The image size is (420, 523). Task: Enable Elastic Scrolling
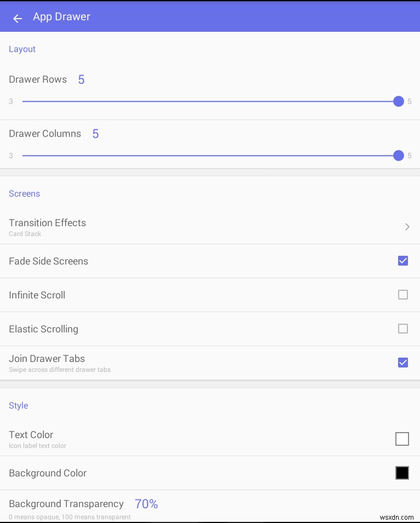[403, 329]
